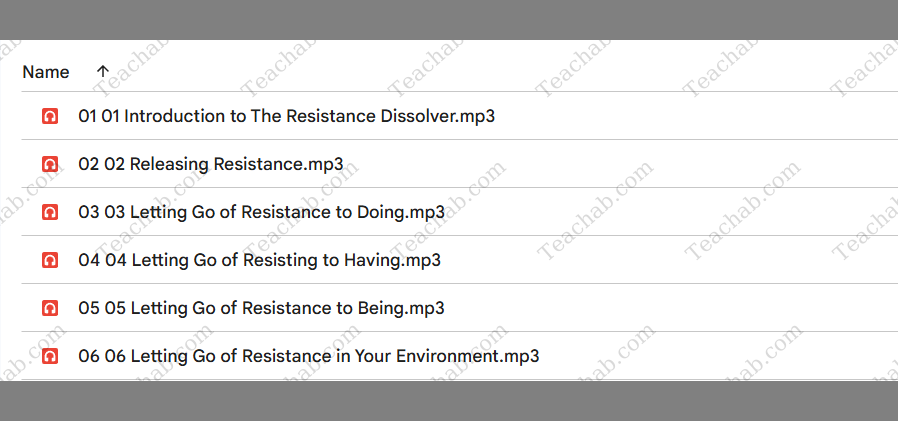898x421 pixels.
Task: Click audio icon for Resistance in Your Environment
Action: (x=50, y=357)
